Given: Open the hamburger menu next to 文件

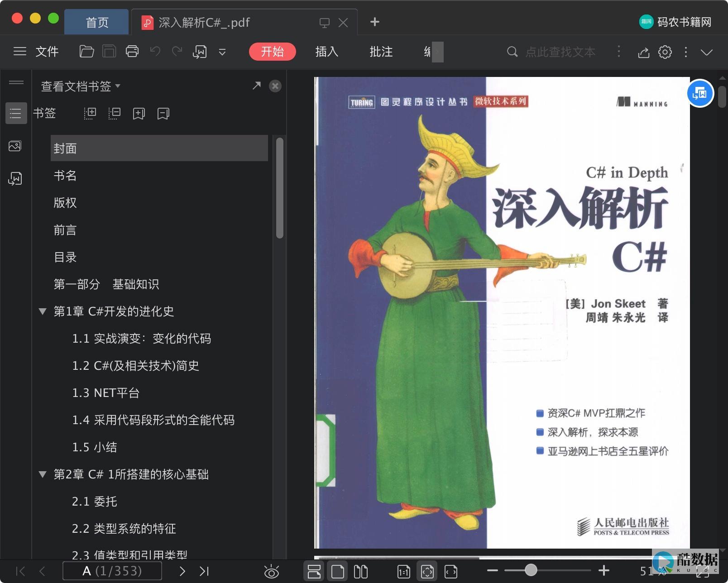Looking at the screenshot, I should tap(19, 52).
